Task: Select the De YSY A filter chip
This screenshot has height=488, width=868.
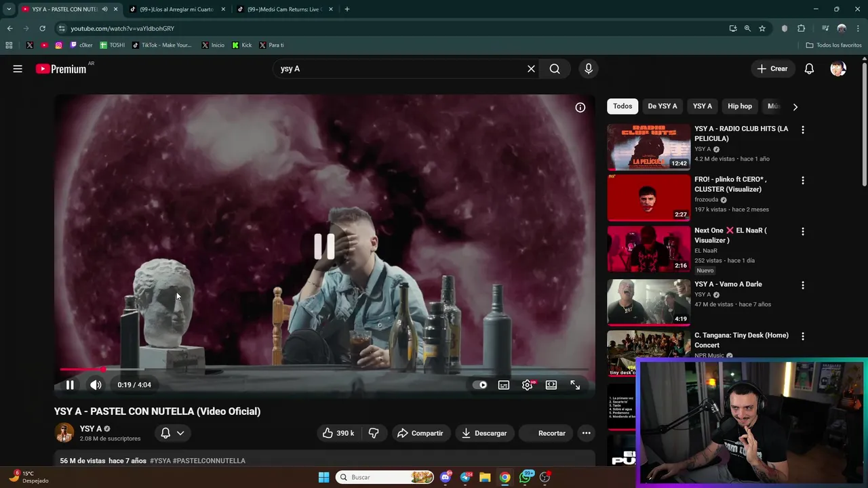Action: [x=663, y=106]
